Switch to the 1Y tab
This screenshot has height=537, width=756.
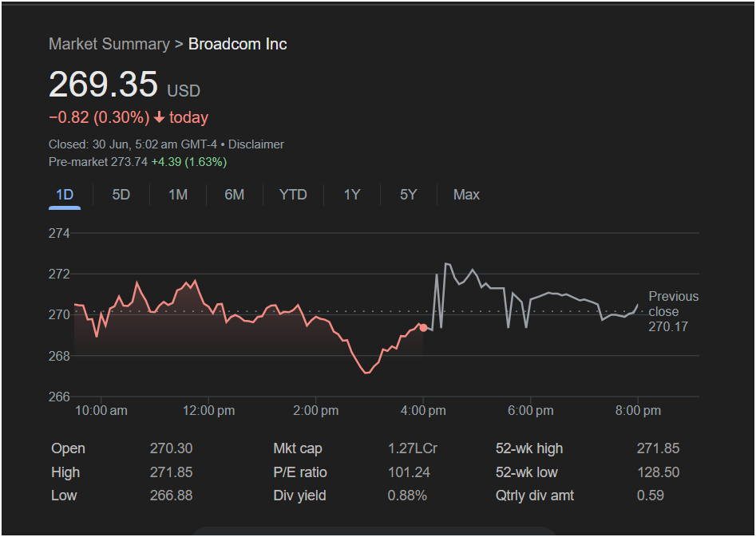point(352,195)
